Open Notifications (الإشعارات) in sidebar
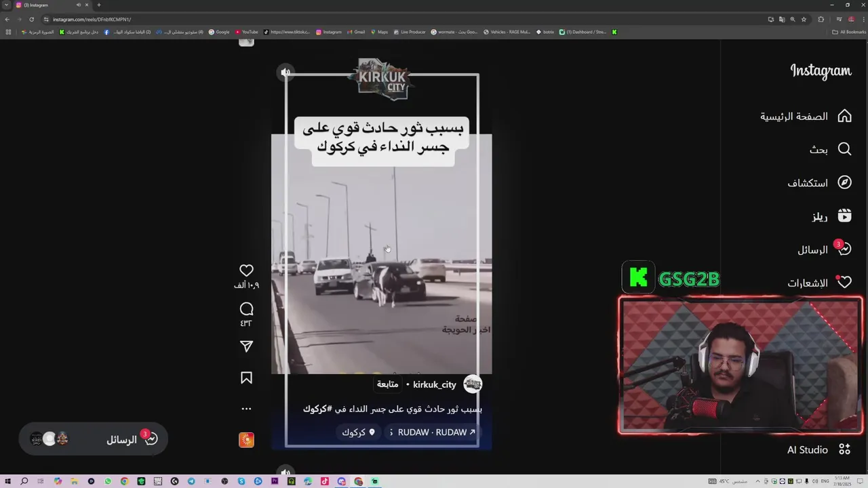Viewport: 868px width, 488px height. pos(819,283)
